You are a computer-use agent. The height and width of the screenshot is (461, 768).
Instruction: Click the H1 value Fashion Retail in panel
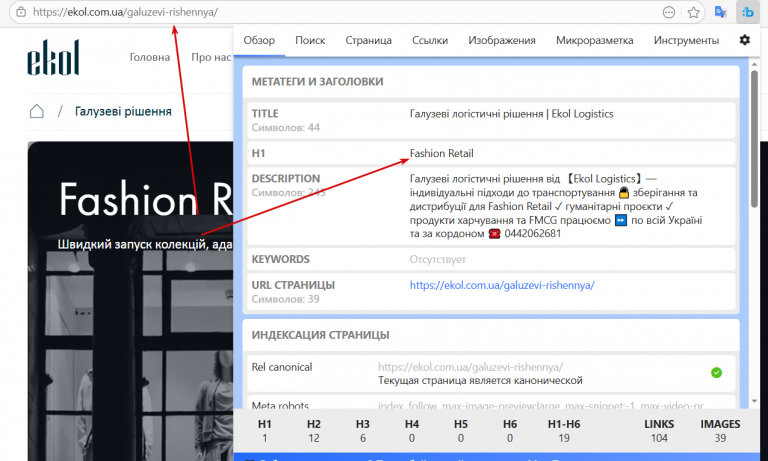click(441, 153)
